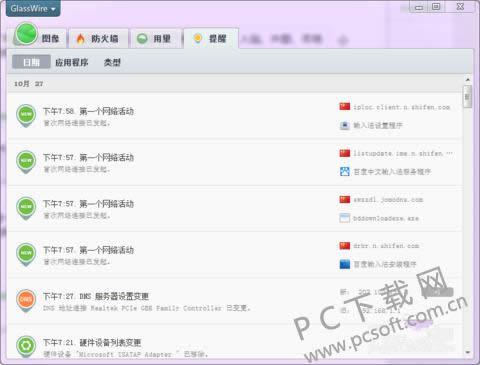
Task: Open the GlassWire dropdown menu
Action: [33, 8]
